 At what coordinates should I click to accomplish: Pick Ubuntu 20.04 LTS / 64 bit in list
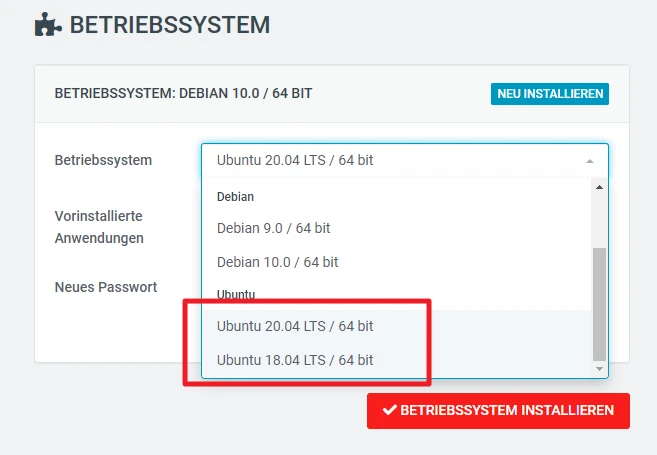pyautogui.click(x=295, y=326)
